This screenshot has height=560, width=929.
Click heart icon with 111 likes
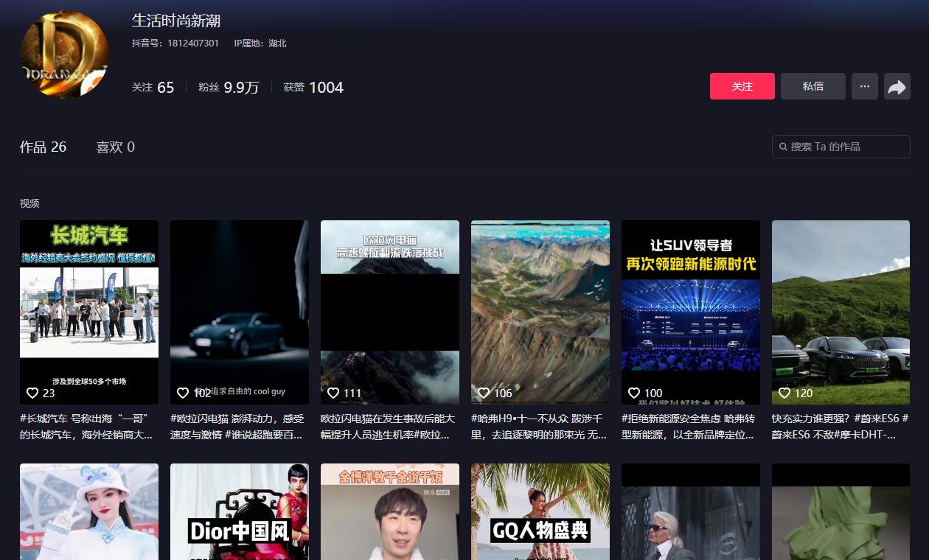pos(333,393)
